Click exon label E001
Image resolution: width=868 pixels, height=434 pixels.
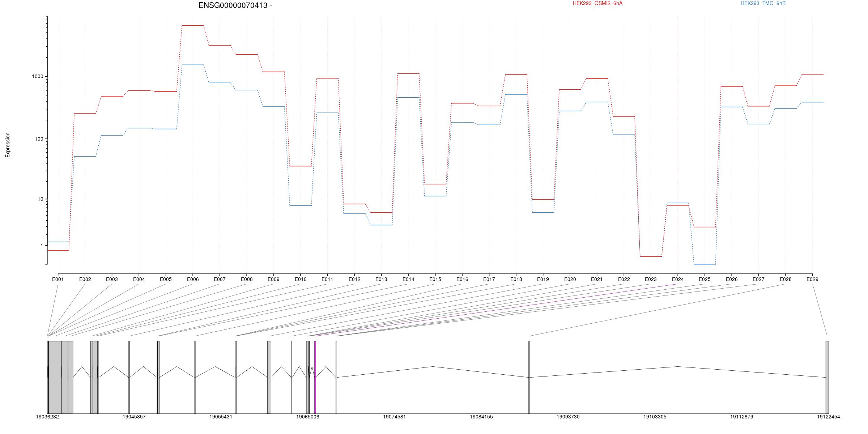(58, 279)
